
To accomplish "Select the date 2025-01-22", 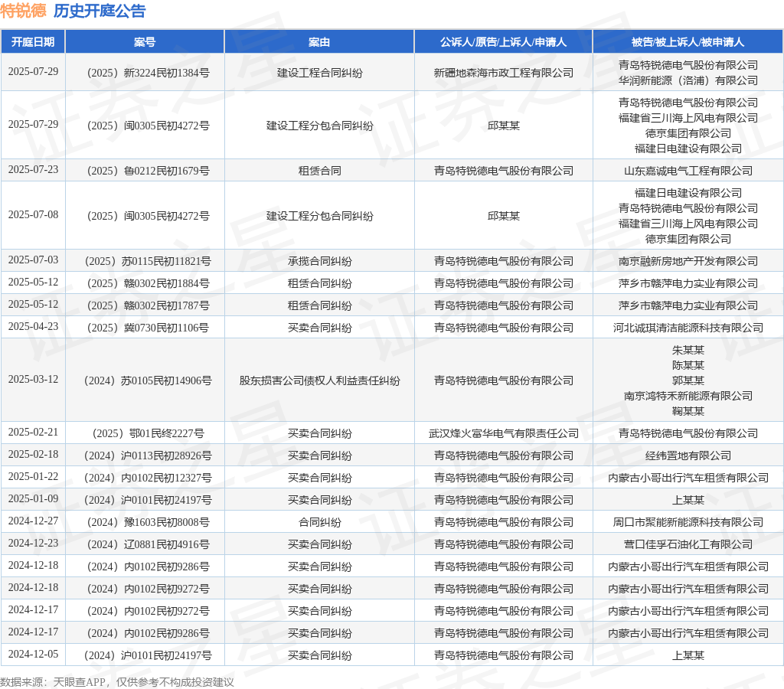I will click(x=33, y=476).
